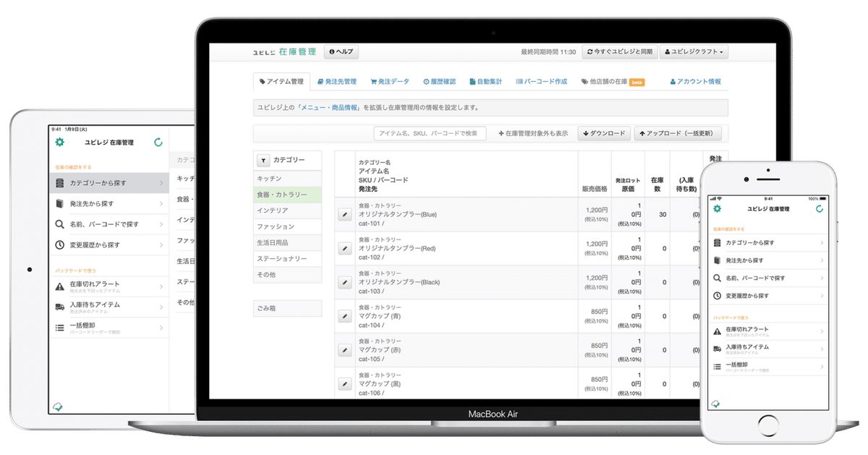
Task: Tap the refresh icon on the iPad
Action: [158, 143]
